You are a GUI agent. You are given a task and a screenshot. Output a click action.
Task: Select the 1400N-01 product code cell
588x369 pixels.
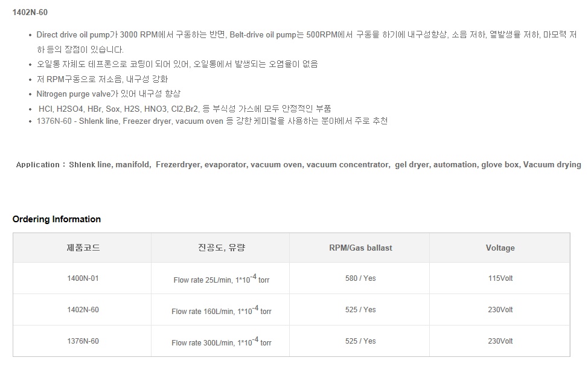click(x=83, y=278)
